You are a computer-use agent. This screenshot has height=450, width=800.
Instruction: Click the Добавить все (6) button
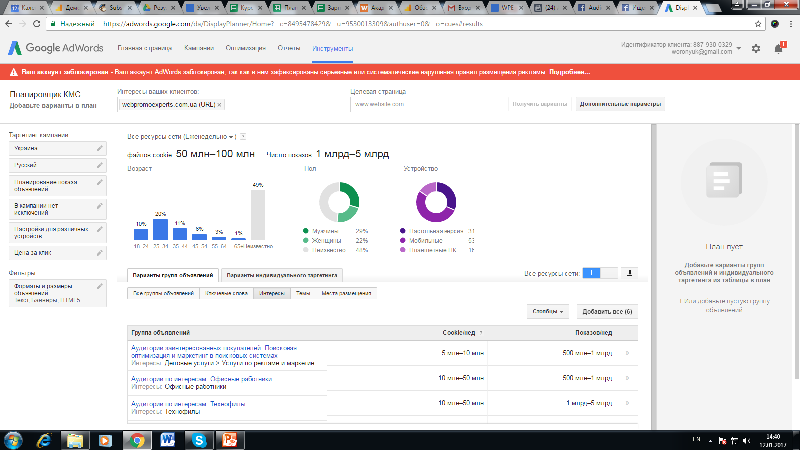[x=608, y=312]
